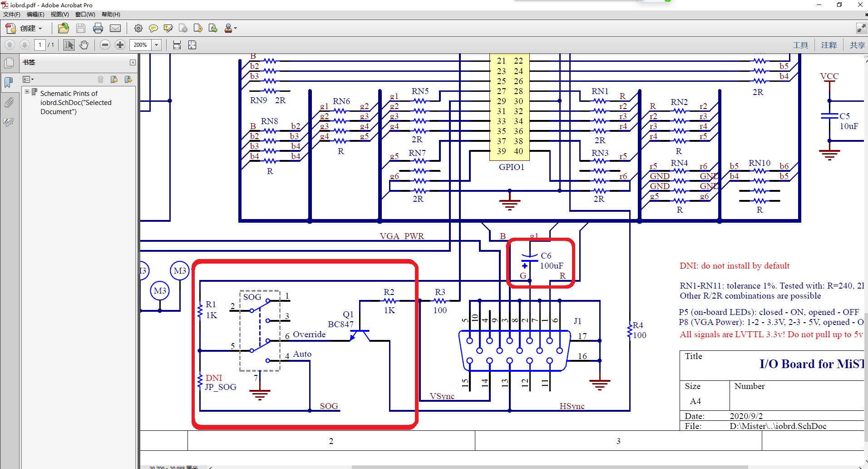Image resolution: width=868 pixels, height=469 pixels.
Task: Click the C6 100uF capacitor label
Action: coord(552,261)
